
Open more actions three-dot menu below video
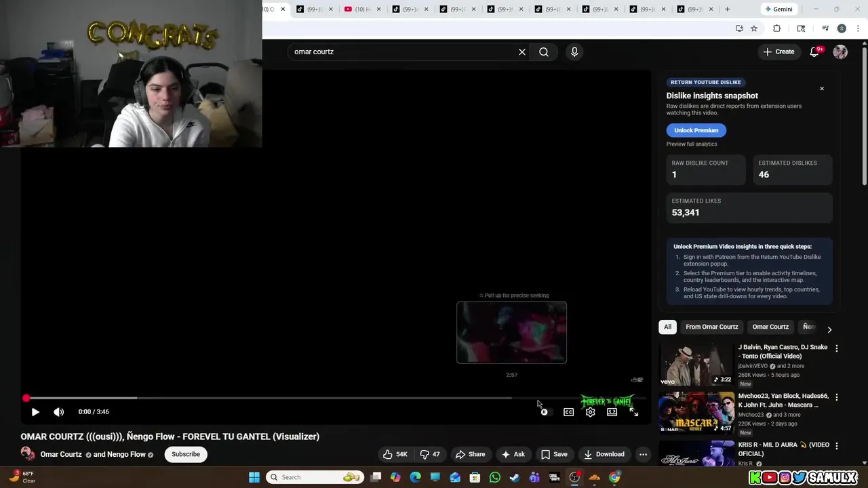pos(643,454)
